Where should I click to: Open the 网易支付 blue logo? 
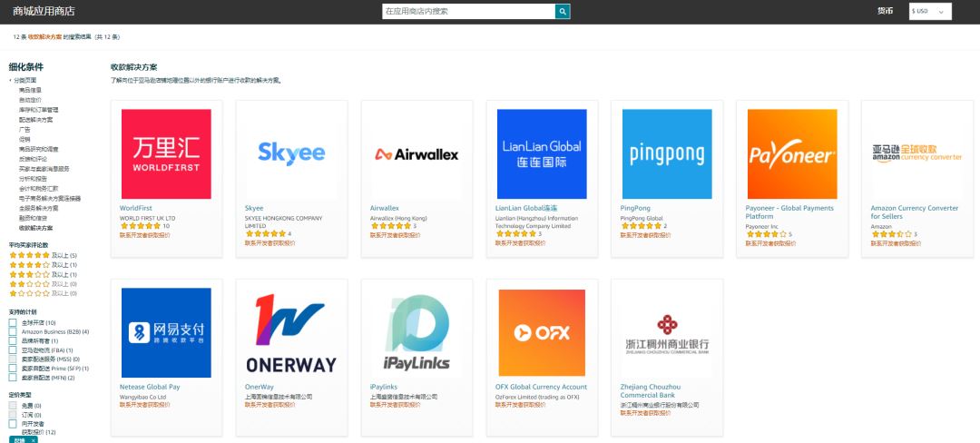(166, 332)
